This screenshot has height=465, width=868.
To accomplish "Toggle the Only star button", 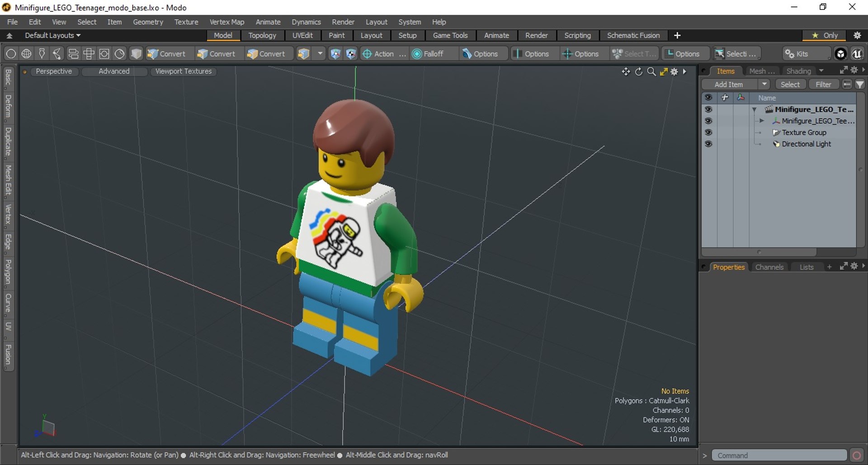I will pyautogui.click(x=825, y=35).
